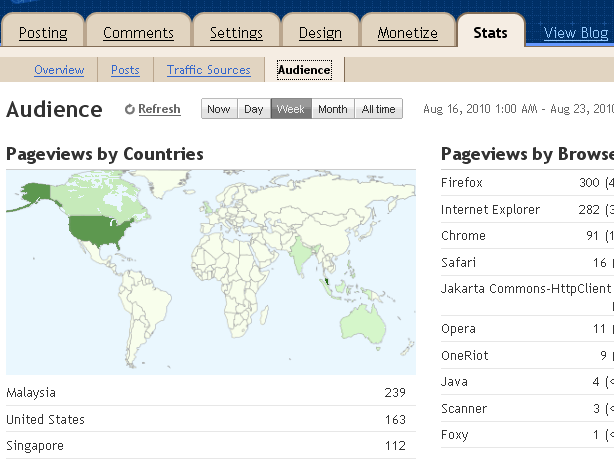Click the OneRiot browser row
The image size is (614, 461).
coord(527,355)
